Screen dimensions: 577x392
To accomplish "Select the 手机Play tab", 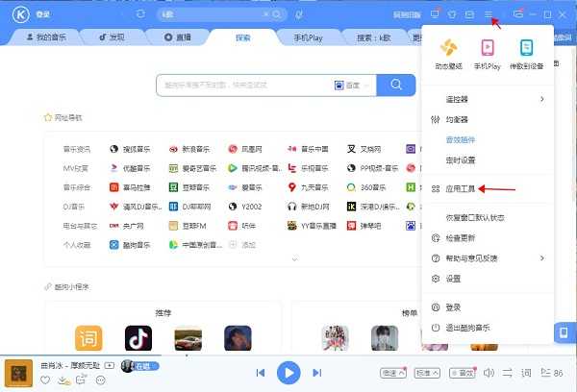I will point(309,37).
